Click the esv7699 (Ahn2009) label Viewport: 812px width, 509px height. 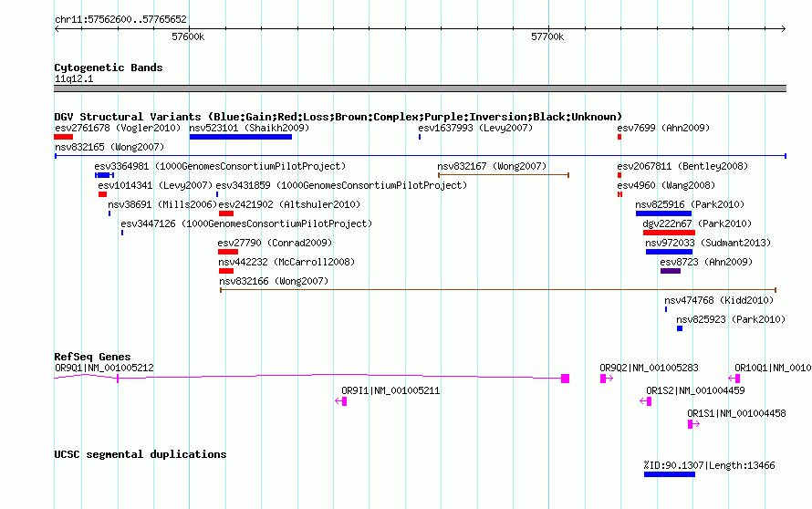click(663, 128)
